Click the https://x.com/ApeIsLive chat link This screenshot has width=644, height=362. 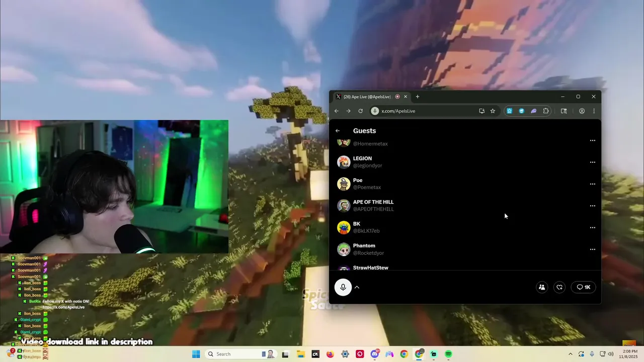tap(63, 307)
